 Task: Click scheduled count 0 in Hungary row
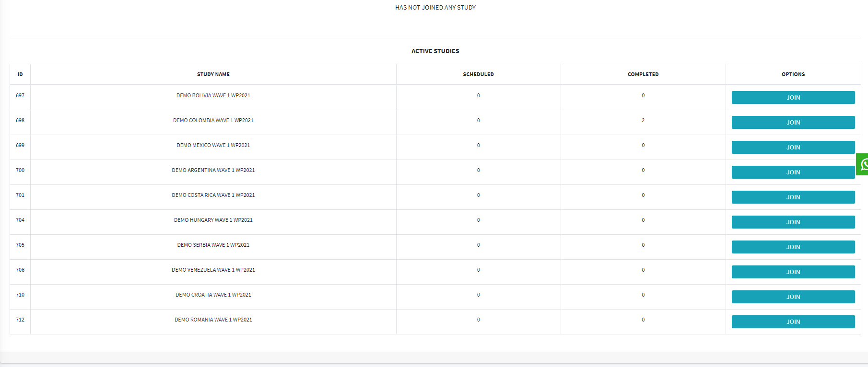tap(478, 220)
